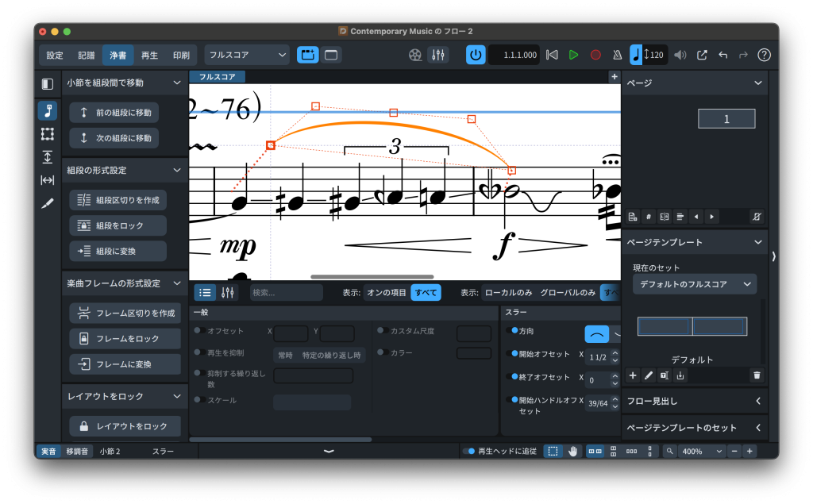Select the hand tool in status bar
The image size is (813, 504).
(x=572, y=451)
